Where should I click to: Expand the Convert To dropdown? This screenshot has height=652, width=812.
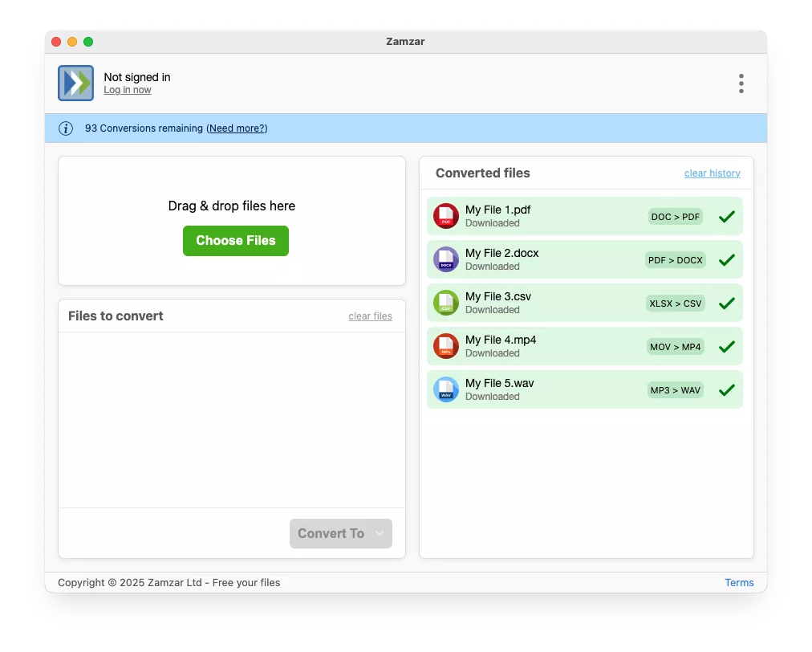click(341, 533)
